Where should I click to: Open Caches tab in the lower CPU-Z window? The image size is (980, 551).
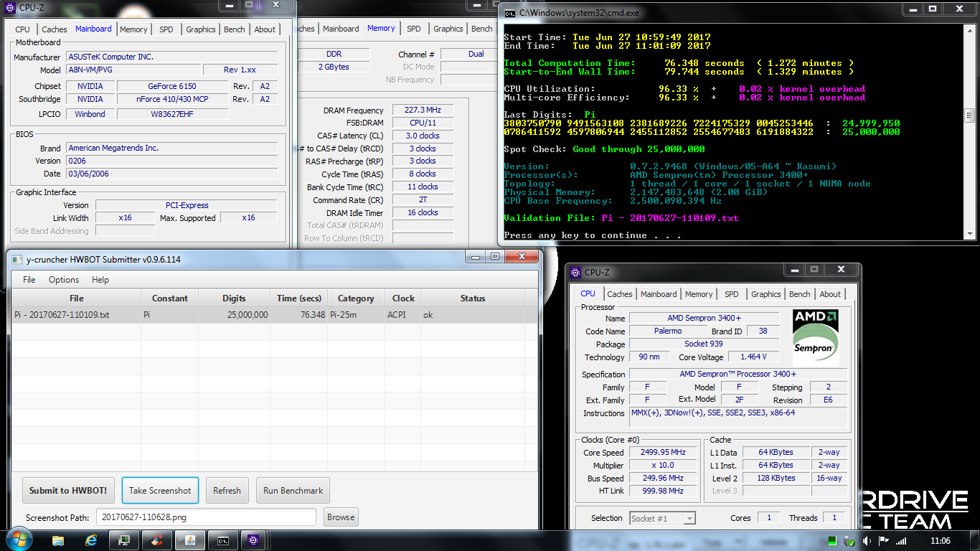pos(620,294)
